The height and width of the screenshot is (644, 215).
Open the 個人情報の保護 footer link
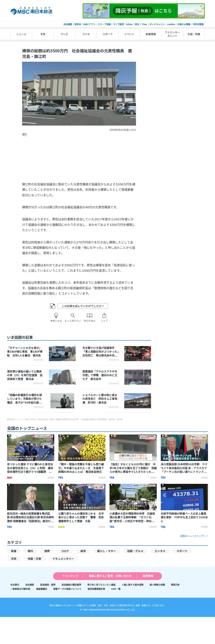[x=157, y=584]
